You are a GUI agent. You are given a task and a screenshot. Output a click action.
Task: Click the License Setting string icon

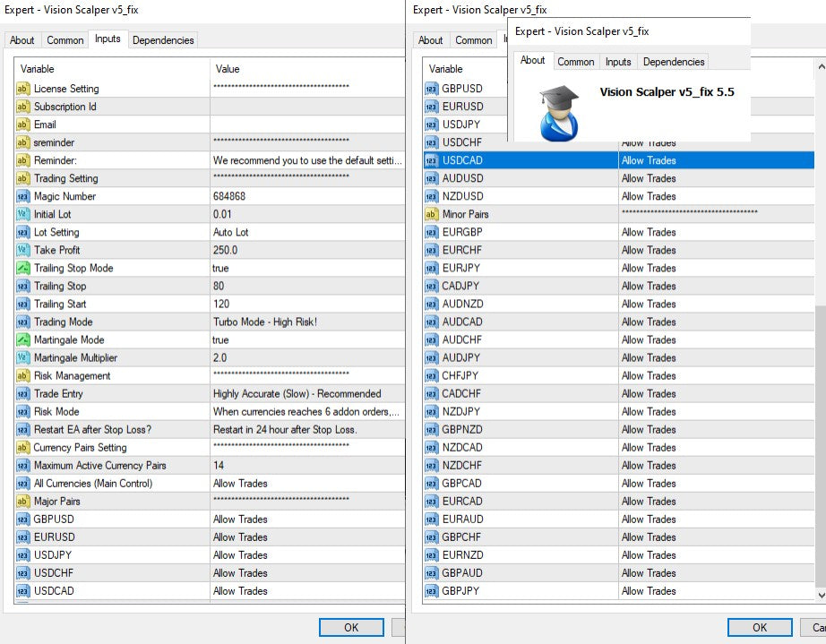[x=22, y=89]
